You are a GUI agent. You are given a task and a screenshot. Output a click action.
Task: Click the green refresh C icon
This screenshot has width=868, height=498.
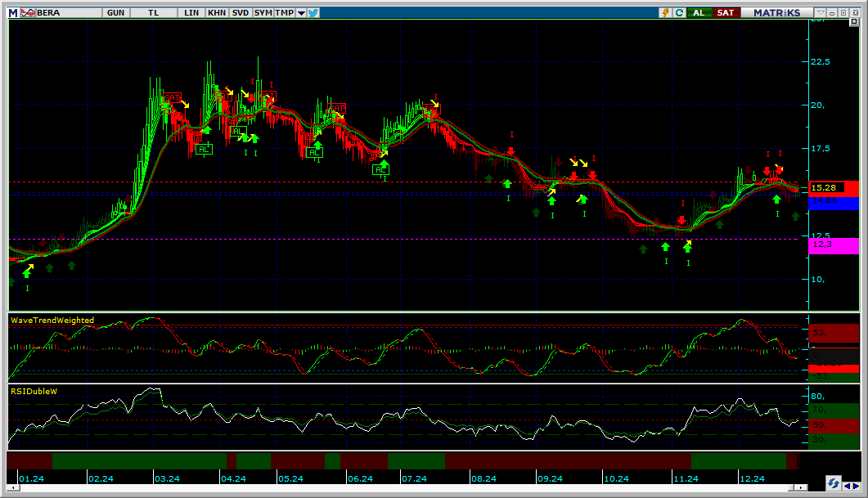coord(679,13)
